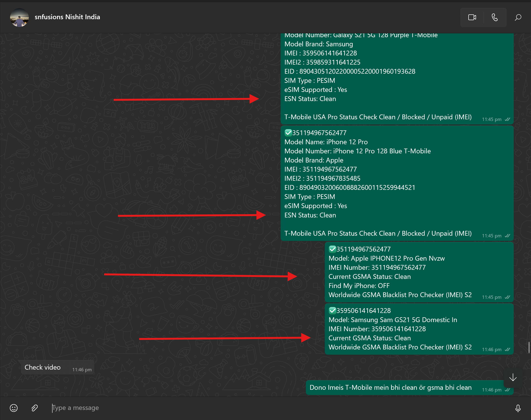
Task: Click "Model Number: iPhone 12 Pro 128 Blue T-Mobile"
Action: coord(357,151)
